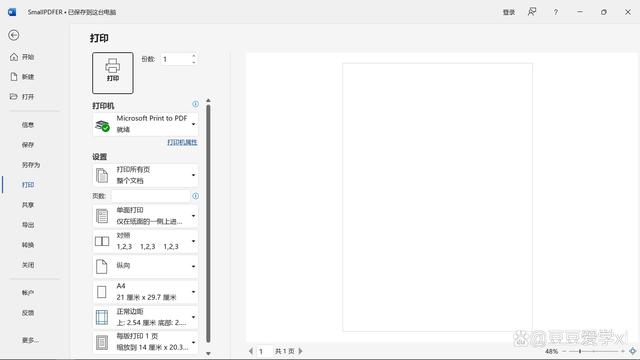Image resolution: width=640 pixels, height=360 pixels.
Task: Increase copies count with up stepper
Action: pos(193,56)
